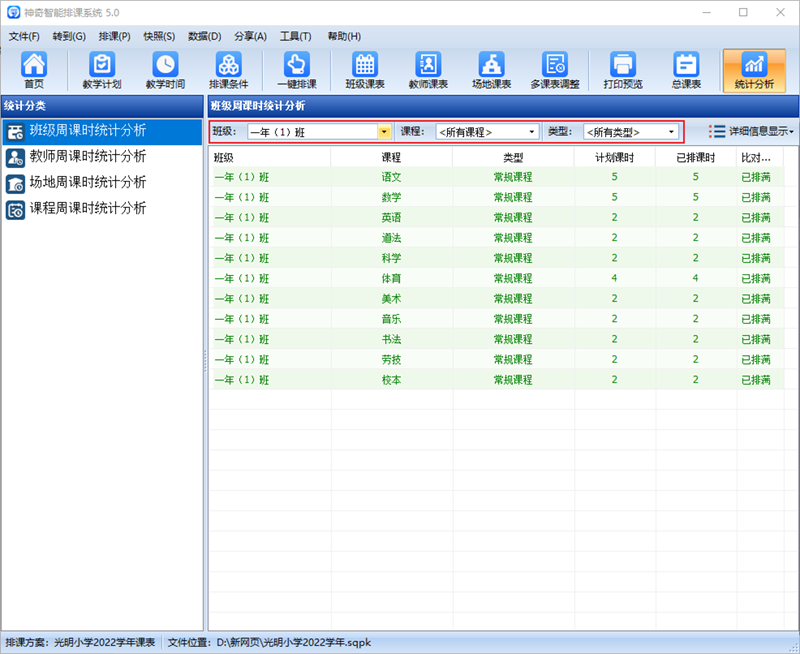The image size is (800, 654).
Task: Open the 教学时间 clock icon
Action: 165,70
